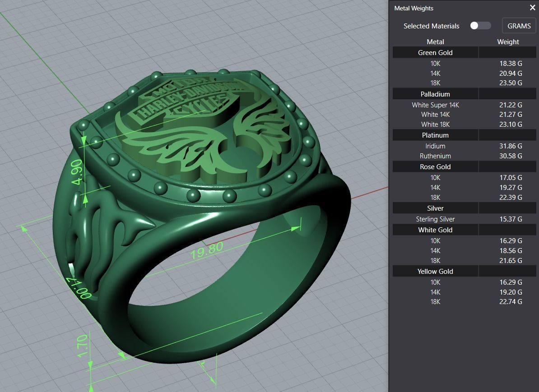Select the 1.70 dimension annotation
The height and width of the screenshot is (392, 539).
[82, 346]
